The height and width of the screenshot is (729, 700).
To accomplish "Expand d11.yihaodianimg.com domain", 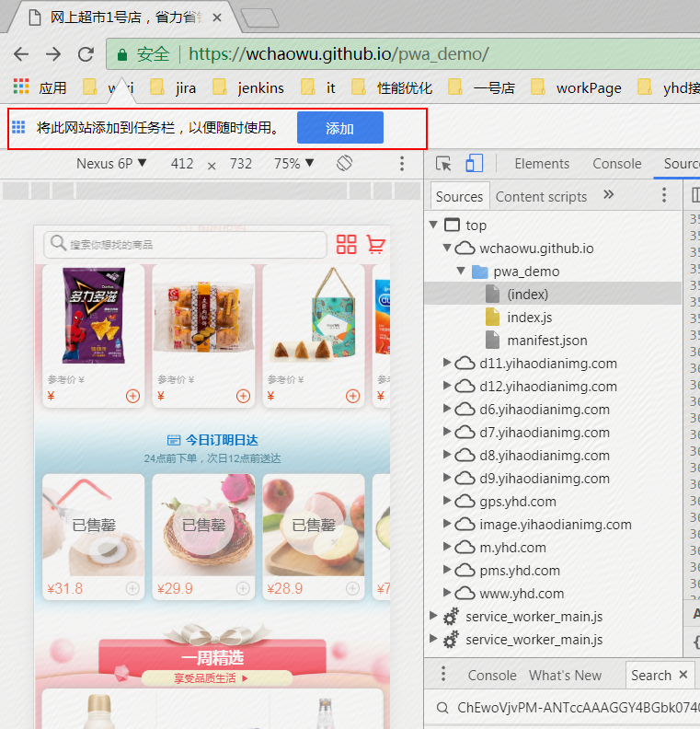I will click(x=447, y=363).
